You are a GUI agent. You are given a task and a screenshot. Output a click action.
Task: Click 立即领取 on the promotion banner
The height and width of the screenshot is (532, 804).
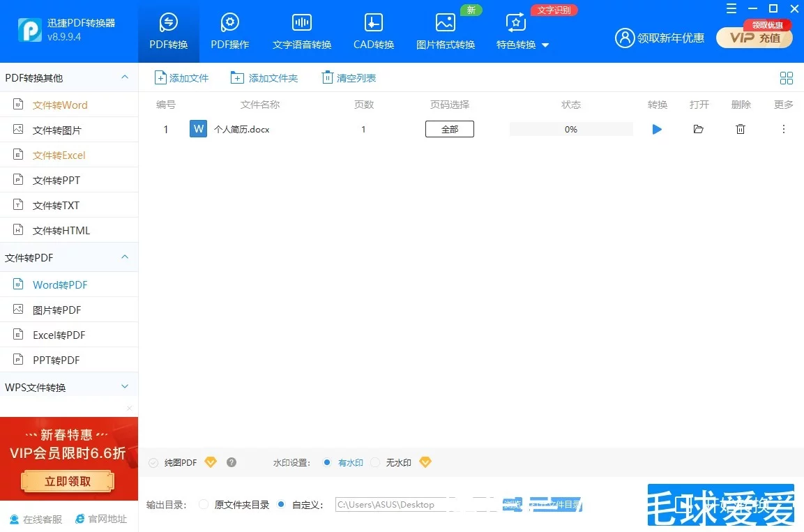68,481
